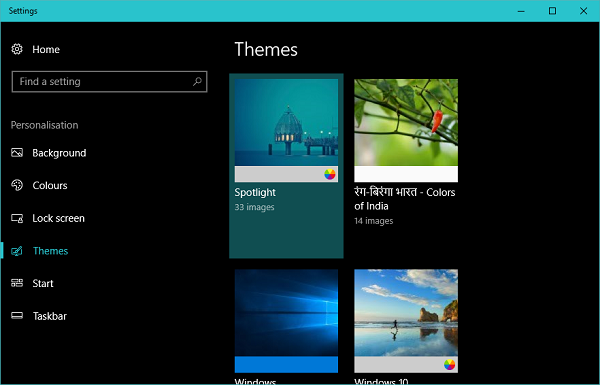Click the Home gear icon
Screen dimensions: 600x385
(17, 49)
